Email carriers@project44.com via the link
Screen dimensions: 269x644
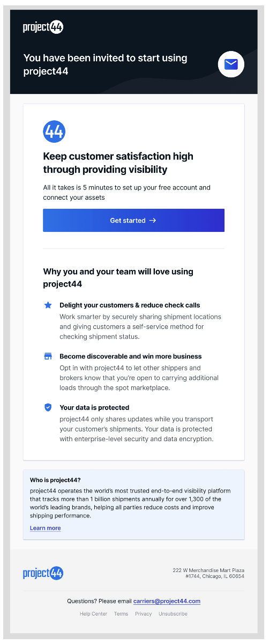[x=167, y=601]
